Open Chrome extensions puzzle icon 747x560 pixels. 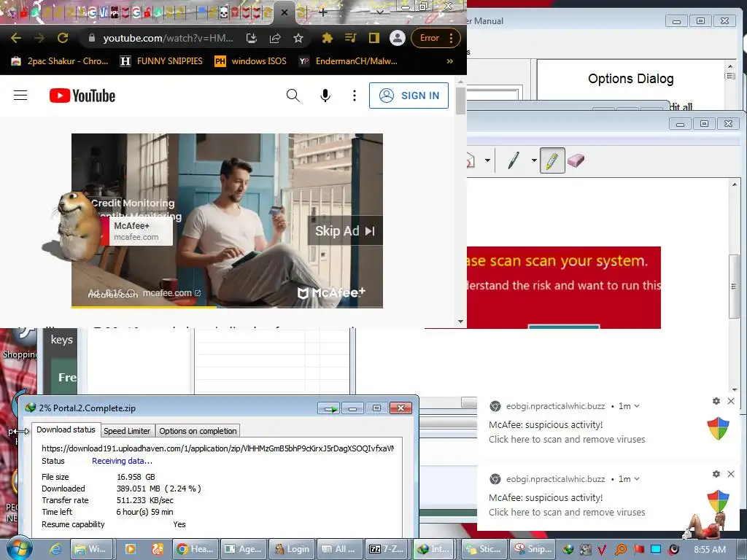pyautogui.click(x=327, y=38)
